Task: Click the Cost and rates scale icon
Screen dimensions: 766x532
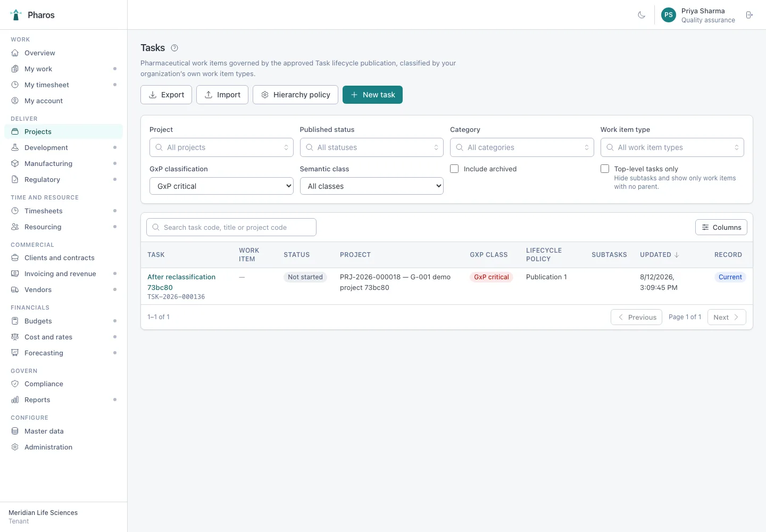Action: [15, 337]
